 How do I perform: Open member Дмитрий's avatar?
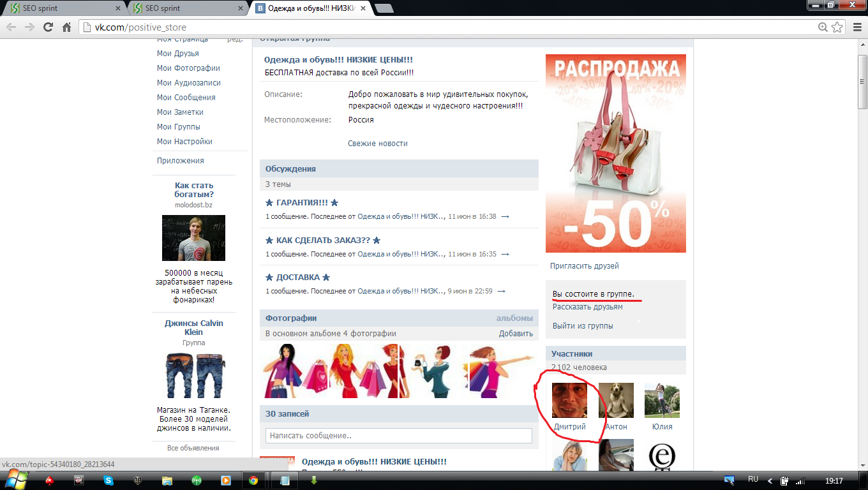click(569, 401)
